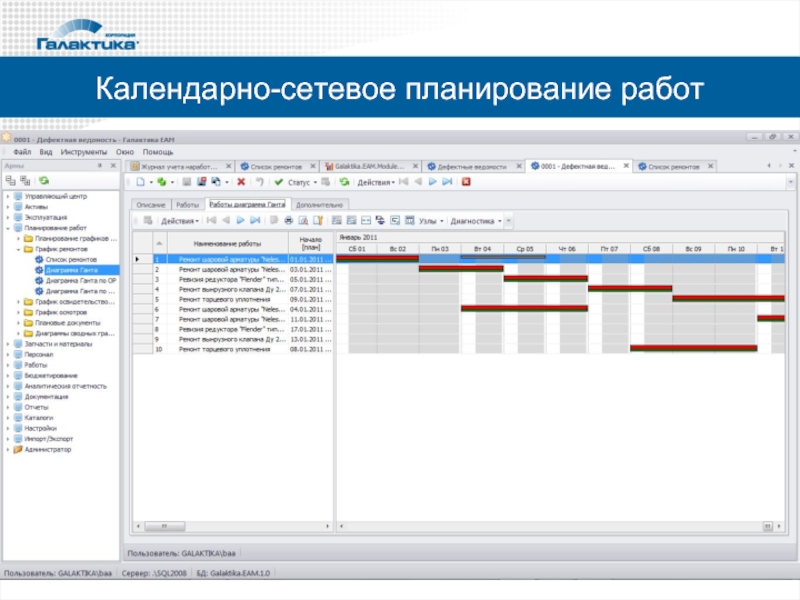800x600 pixels.
Task: Click Gantt bar for task 6
Action: point(524,308)
